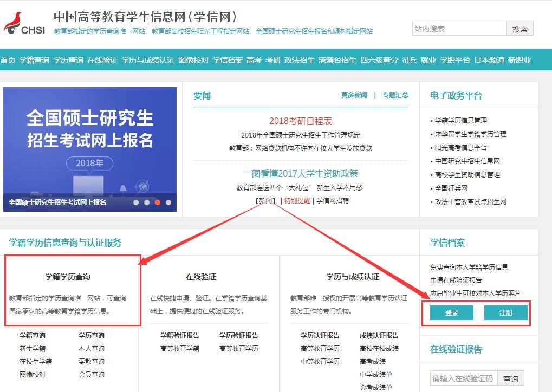Open 2018年全国硕士研究生招生工作管理规定 news
This screenshot has width=552, height=392.
(x=301, y=135)
